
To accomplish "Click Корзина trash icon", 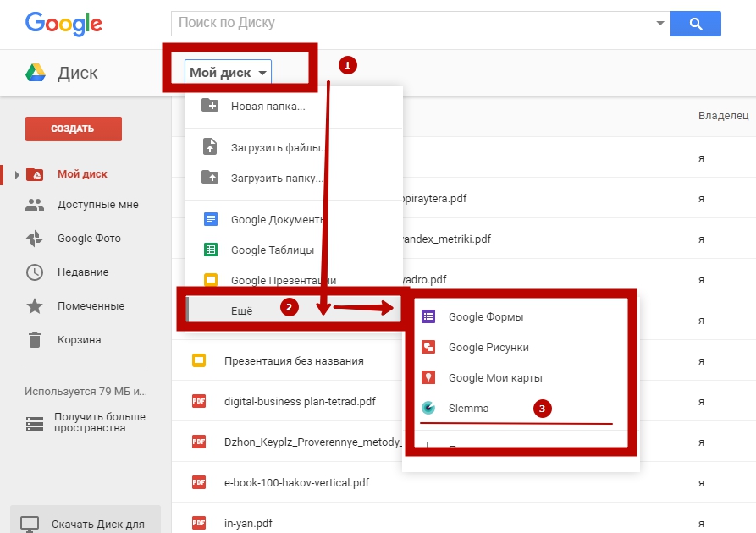I will [x=35, y=340].
